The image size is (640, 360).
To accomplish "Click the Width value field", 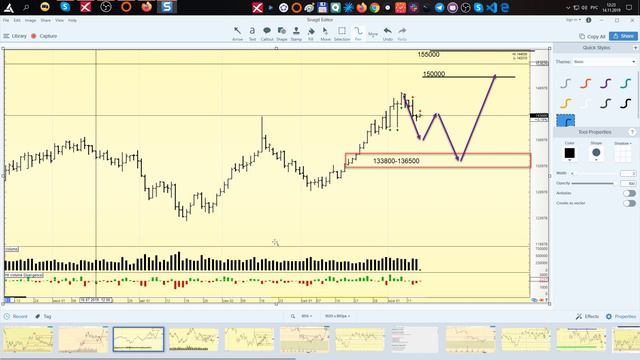I will point(628,173).
